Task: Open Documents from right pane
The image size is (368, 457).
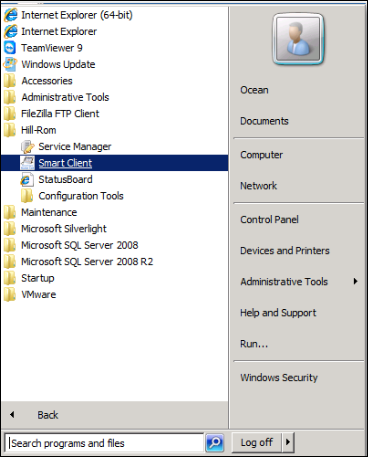Action: pos(264,121)
